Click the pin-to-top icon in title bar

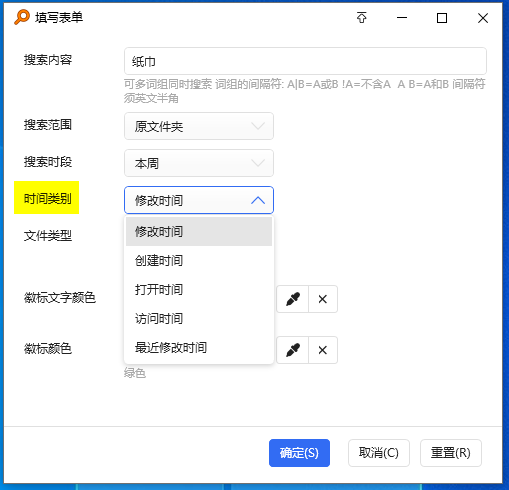click(362, 18)
